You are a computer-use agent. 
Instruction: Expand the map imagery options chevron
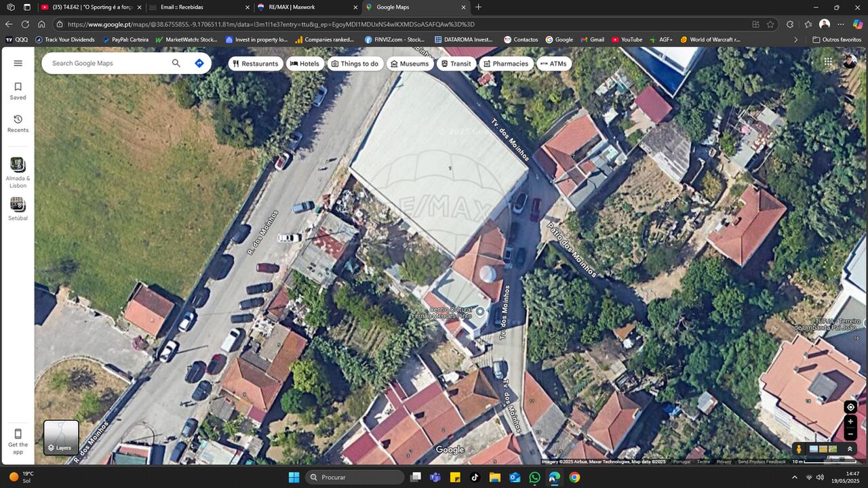[850, 449]
